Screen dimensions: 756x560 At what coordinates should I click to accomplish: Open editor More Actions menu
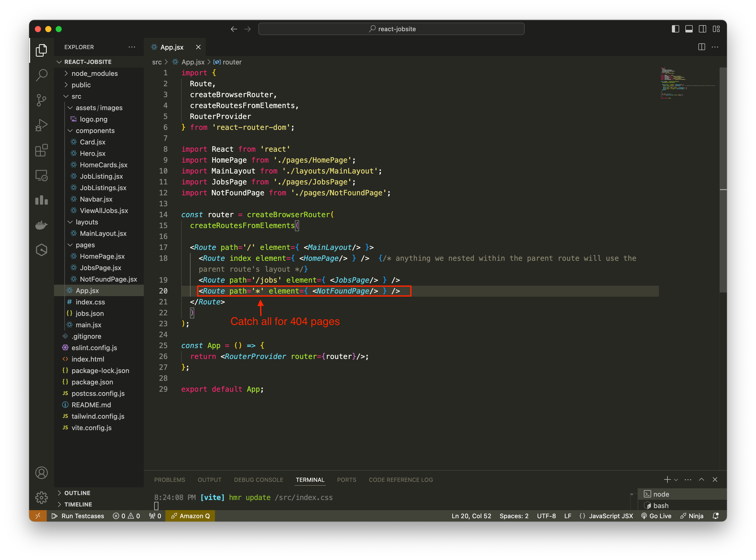(x=715, y=47)
